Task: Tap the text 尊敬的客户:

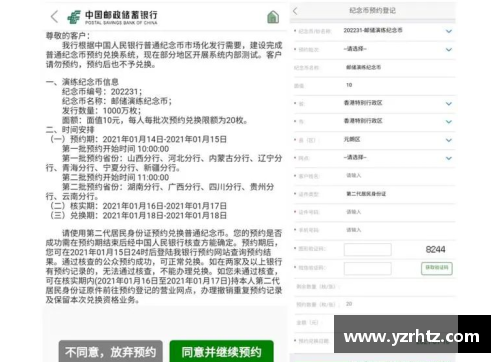Action: pyautogui.click(x=68, y=36)
